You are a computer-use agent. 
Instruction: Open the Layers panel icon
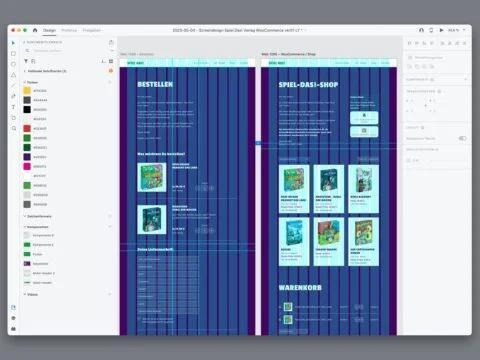point(13,318)
